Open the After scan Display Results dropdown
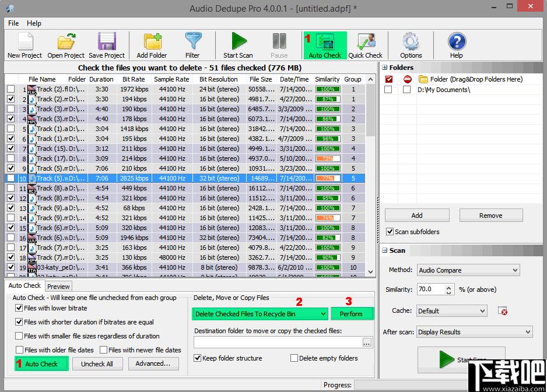Viewport: 547px width, 392px height. [x=475, y=332]
